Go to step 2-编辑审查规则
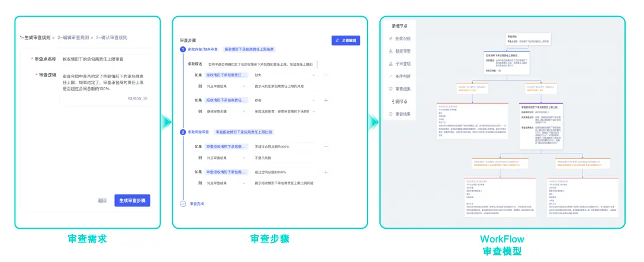 point(73,37)
